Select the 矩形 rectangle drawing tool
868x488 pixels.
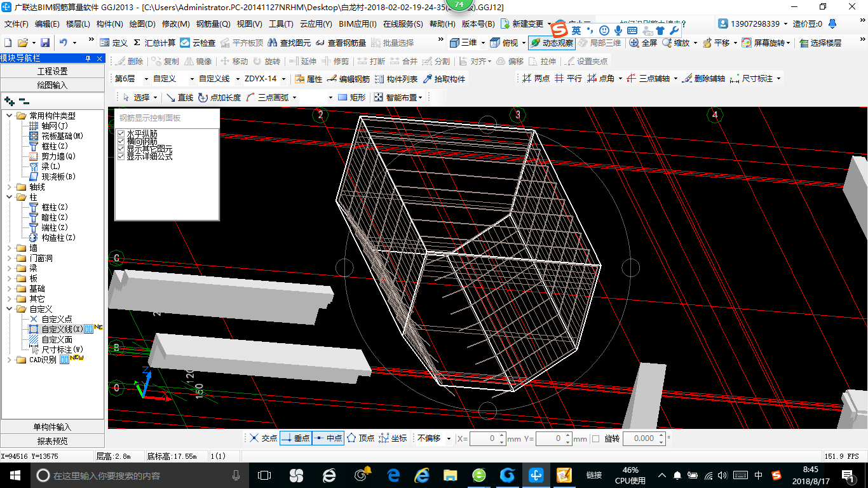[x=352, y=97]
